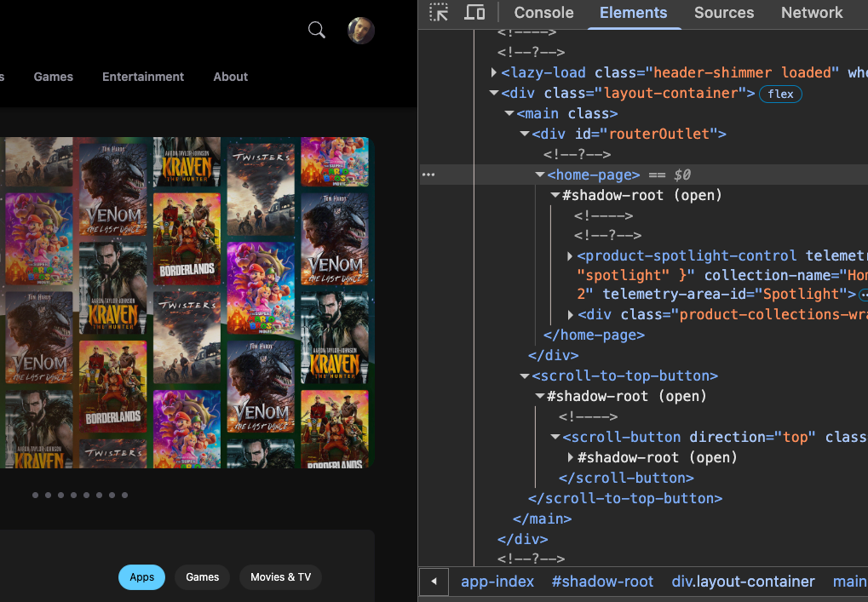868x602 pixels.
Task: Select the Movies & TV filter pill
Action: point(279,576)
